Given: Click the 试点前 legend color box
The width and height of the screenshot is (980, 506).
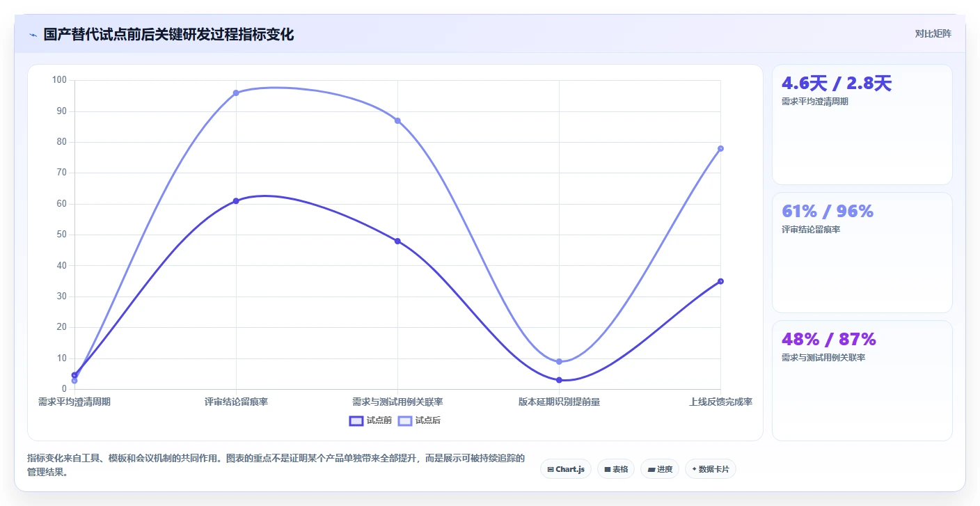Looking at the screenshot, I should [356, 420].
